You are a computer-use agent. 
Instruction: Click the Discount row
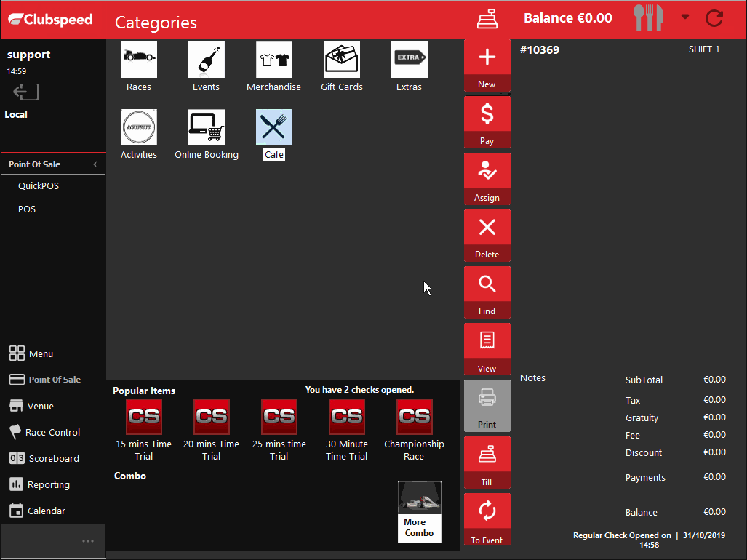[x=676, y=452]
